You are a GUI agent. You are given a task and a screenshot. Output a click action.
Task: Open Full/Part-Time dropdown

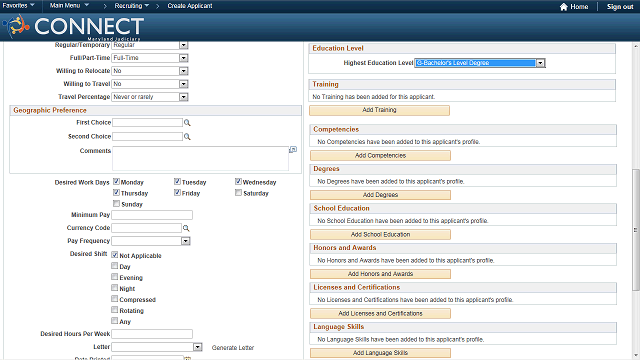click(x=184, y=58)
